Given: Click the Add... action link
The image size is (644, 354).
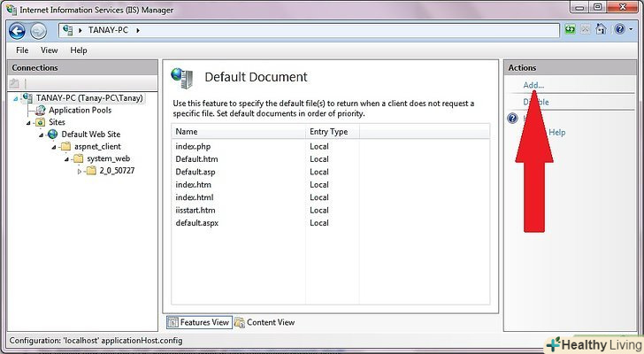Looking at the screenshot, I should 533,85.
